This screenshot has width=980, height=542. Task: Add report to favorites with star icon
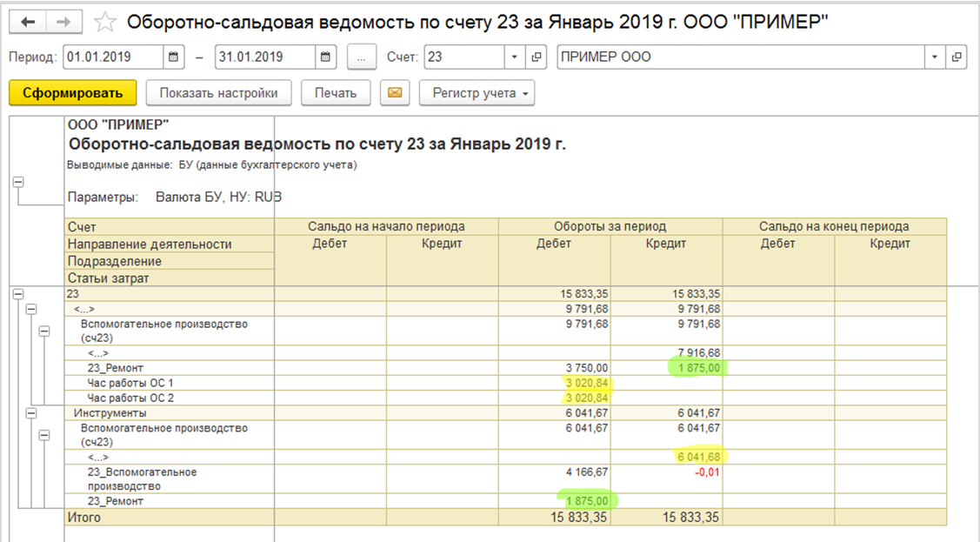(x=105, y=22)
